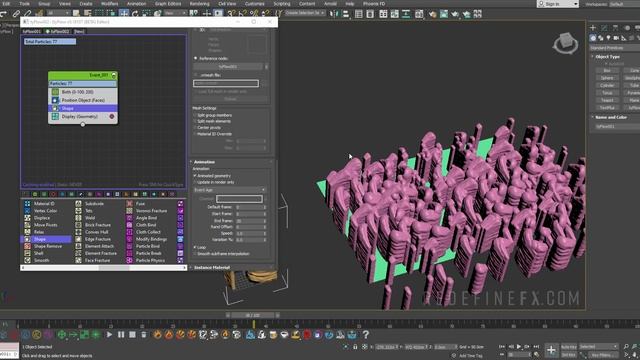The width and height of the screenshot is (640, 360).
Task: Toggle Smooth subframe interpolation checkbox
Action: coord(195,253)
